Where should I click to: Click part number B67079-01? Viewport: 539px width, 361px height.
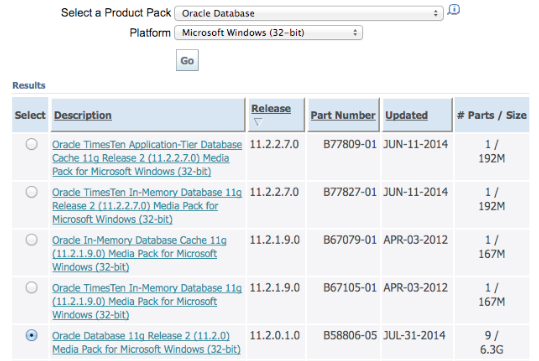point(350,240)
